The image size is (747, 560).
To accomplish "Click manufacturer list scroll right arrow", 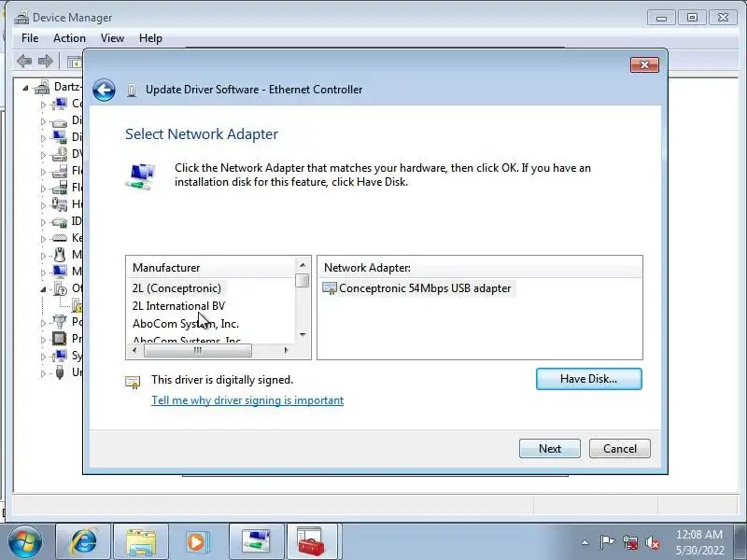I will 286,351.
